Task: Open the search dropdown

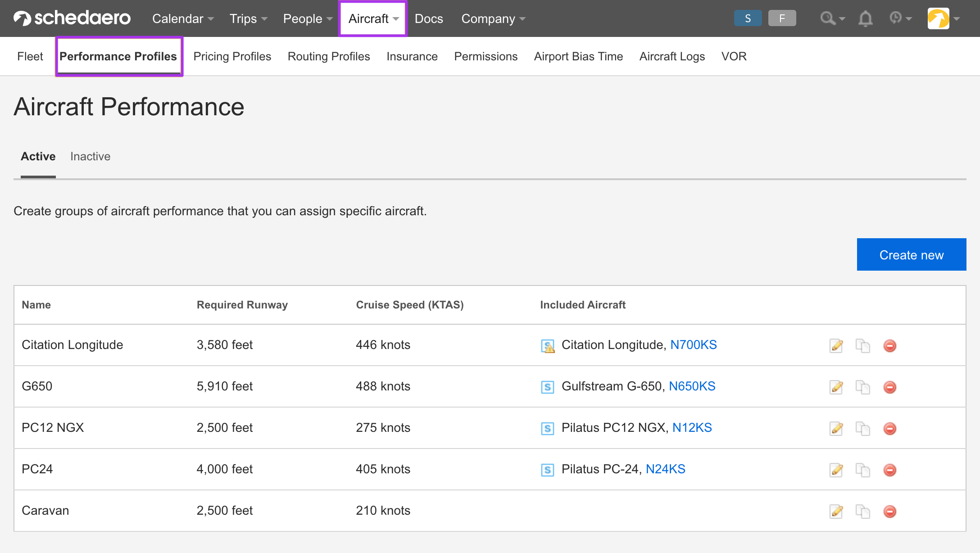Action: coord(832,18)
